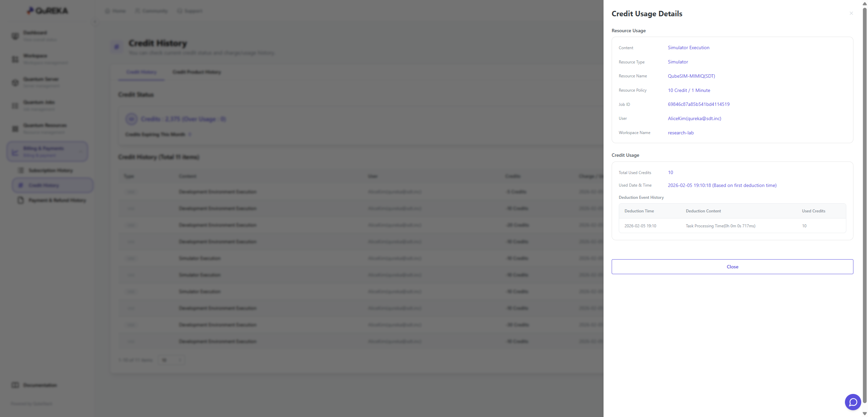Click the Quantum Resources sidebar icon
The image size is (868, 417).
coord(15,129)
